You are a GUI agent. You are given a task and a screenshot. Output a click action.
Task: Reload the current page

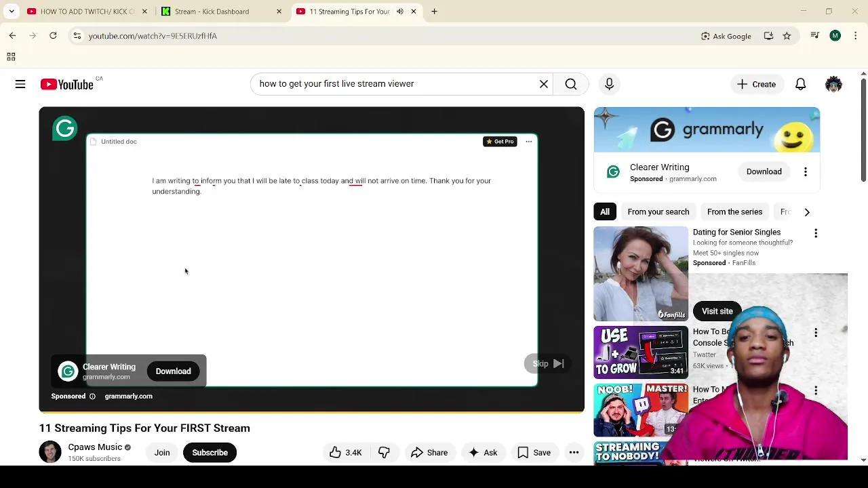pos(53,36)
